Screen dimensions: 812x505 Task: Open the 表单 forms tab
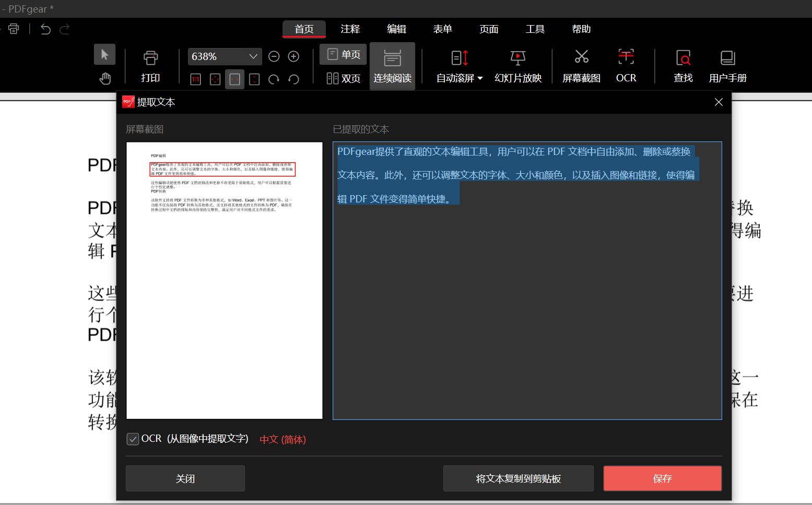pos(443,29)
